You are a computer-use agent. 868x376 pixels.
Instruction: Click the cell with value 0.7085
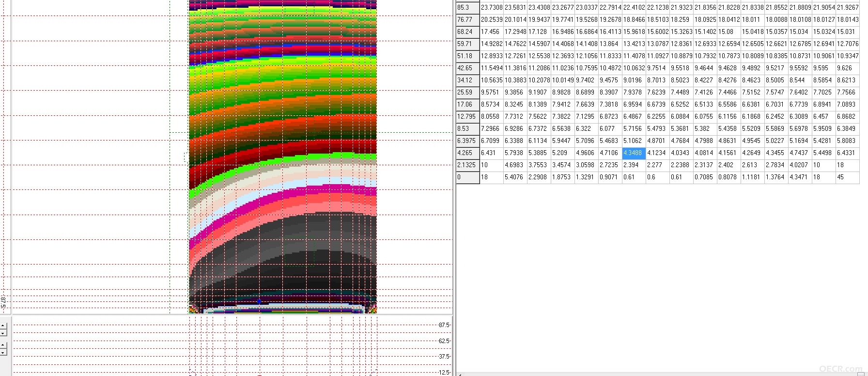click(x=705, y=177)
